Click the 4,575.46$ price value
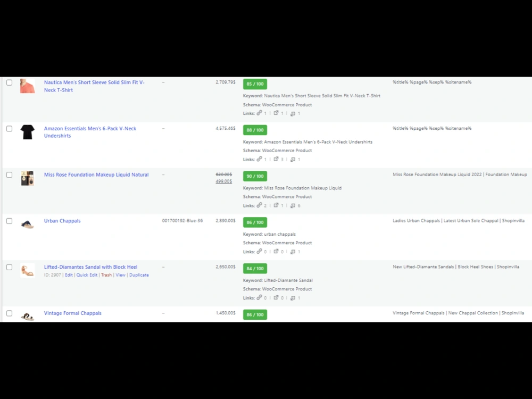The image size is (532, 399). pyautogui.click(x=225, y=128)
